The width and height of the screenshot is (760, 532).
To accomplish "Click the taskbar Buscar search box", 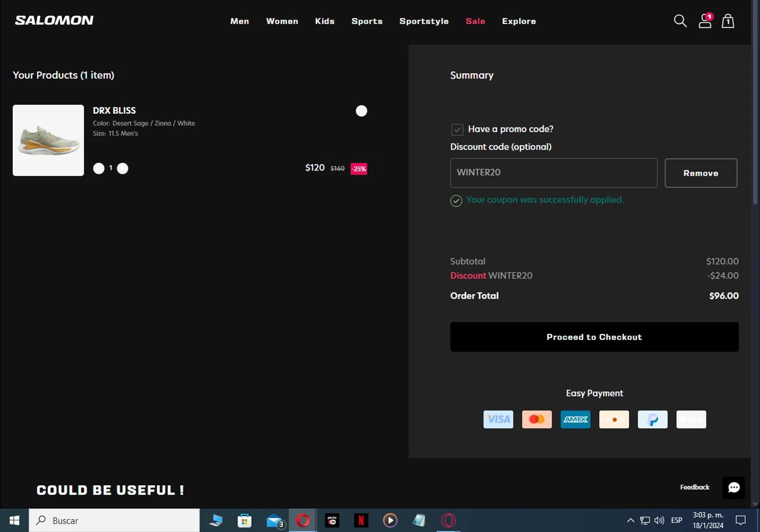I will click(115, 520).
